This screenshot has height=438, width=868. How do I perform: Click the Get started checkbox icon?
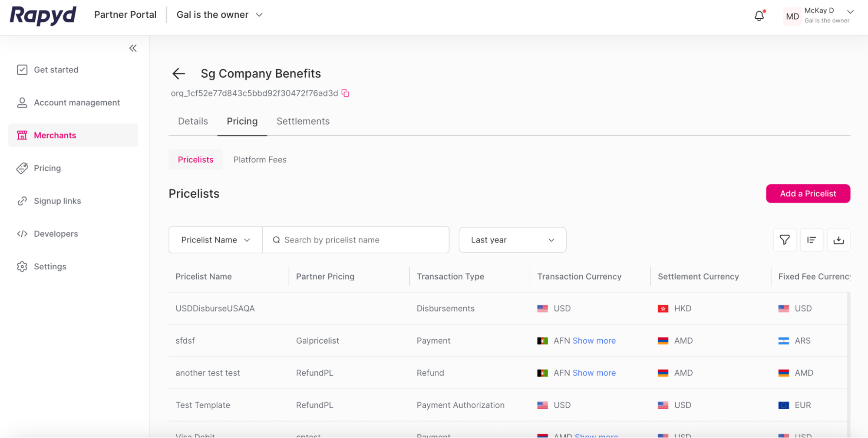pos(22,70)
